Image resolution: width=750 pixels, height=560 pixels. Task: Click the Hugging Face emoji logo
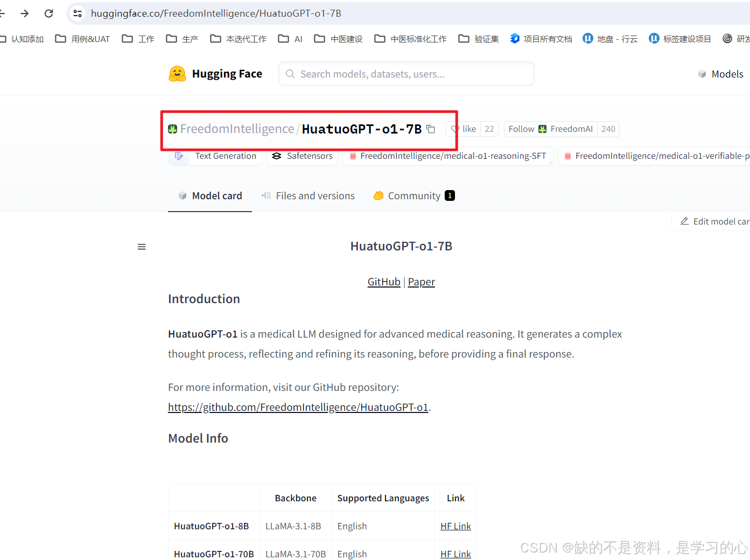click(177, 74)
